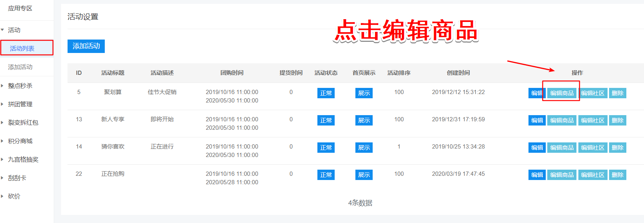The width and height of the screenshot is (644, 223).
Task: Expand the 砍价 sidebar section
Action: [x=14, y=196]
